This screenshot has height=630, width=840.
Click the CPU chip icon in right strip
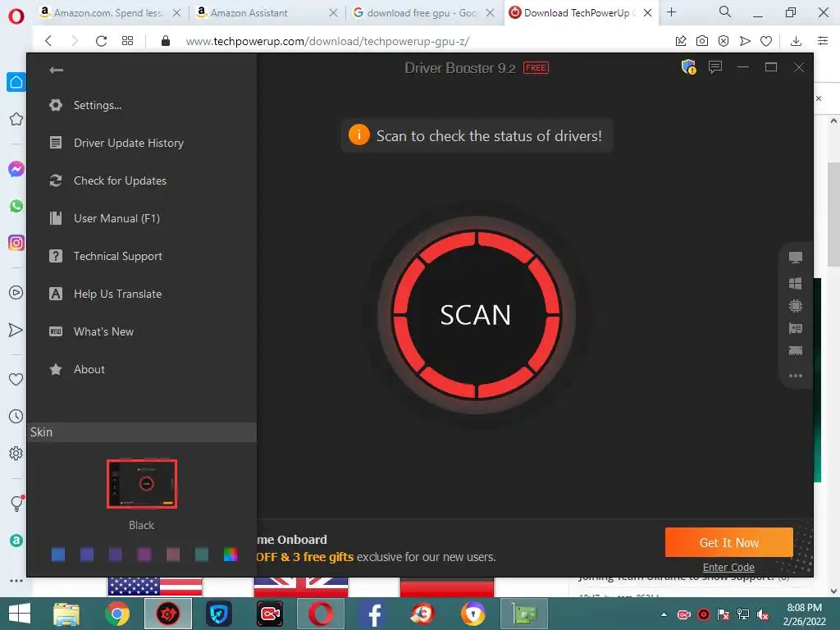(x=796, y=306)
